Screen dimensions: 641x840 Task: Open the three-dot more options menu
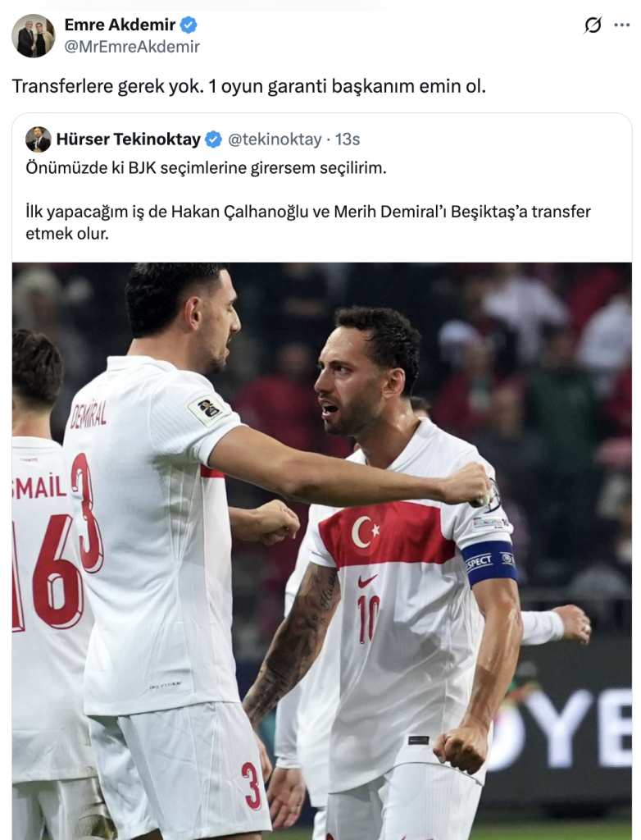pyautogui.click(x=621, y=25)
